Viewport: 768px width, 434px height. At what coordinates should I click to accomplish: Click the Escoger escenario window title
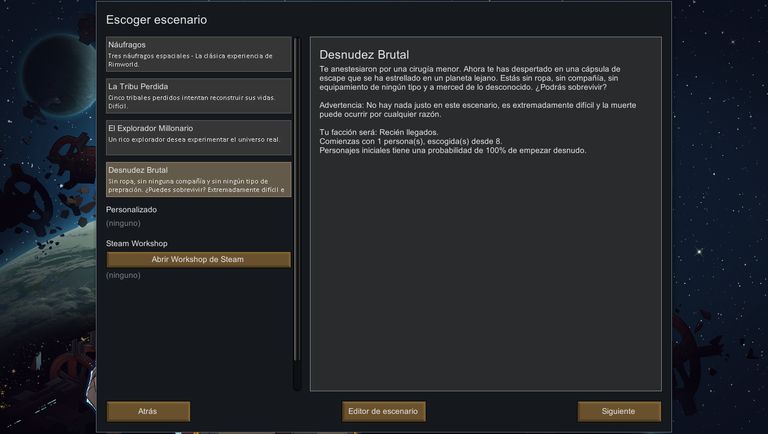click(156, 20)
